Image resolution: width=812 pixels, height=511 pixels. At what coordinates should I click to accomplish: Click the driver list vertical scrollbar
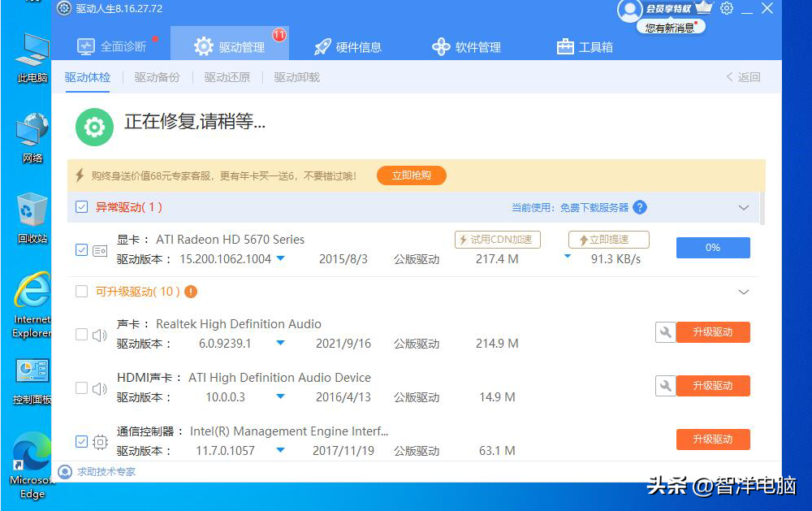(x=762, y=208)
